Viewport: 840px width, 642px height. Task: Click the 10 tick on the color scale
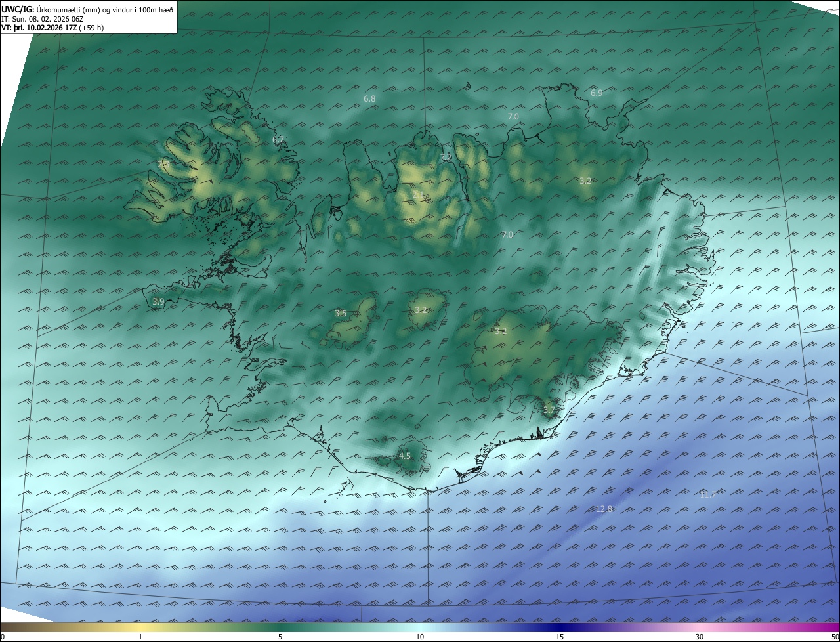click(420, 637)
